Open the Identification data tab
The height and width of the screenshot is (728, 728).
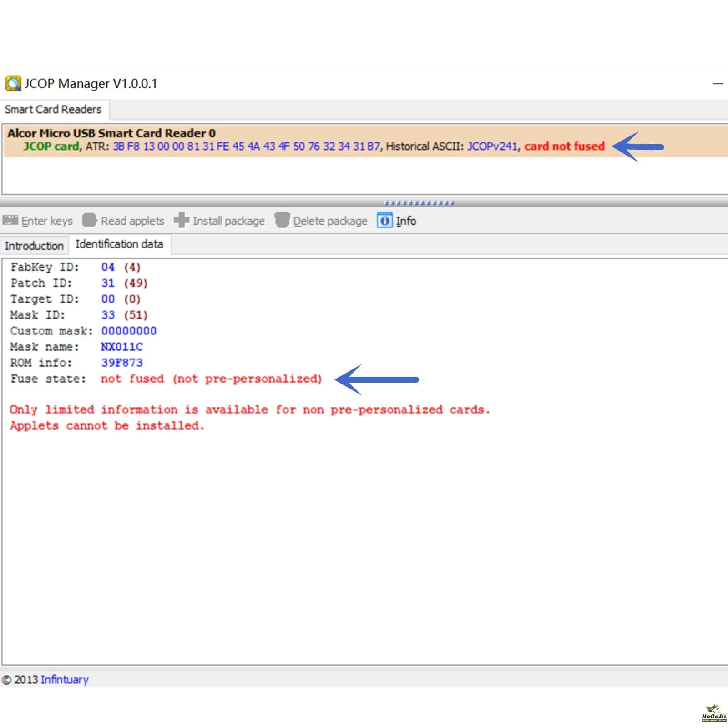pos(119,244)
